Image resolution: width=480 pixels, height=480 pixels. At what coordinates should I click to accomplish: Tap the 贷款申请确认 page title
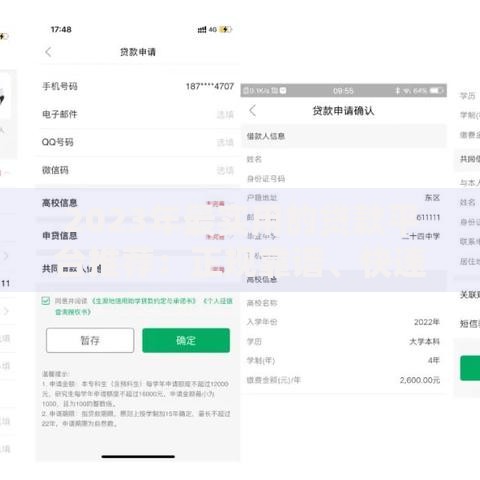coord(343,111)
